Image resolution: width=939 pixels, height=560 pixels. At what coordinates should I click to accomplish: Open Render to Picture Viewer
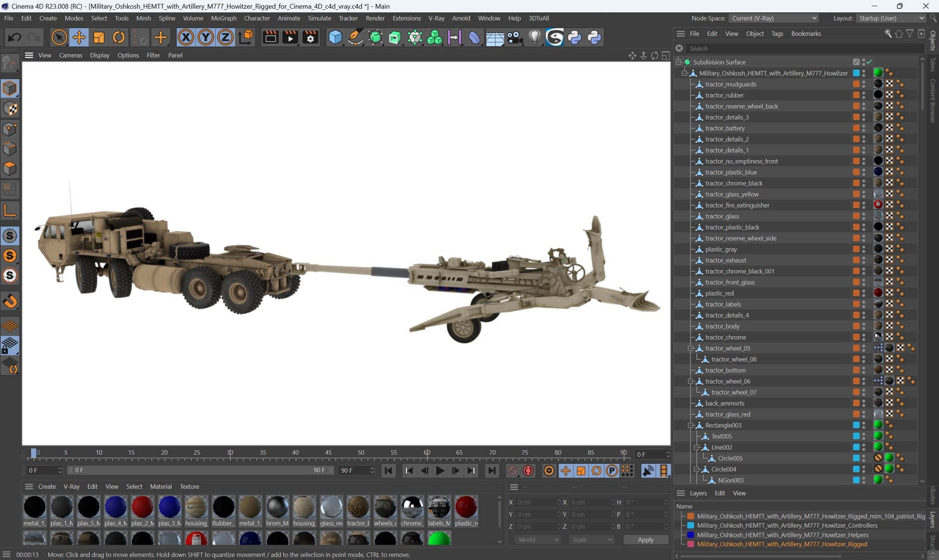(290, 37)
